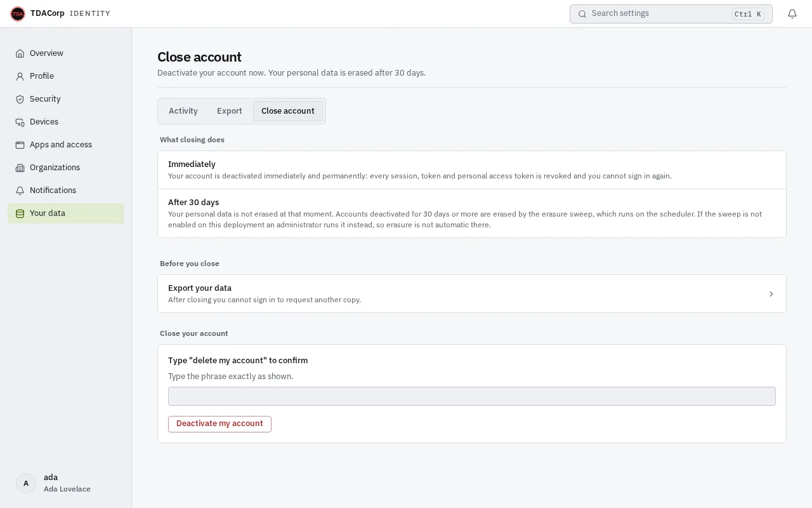This screenshot has width=812, height=508.
Task: Click the "Close your account" section label
Action: pos(194,333)
